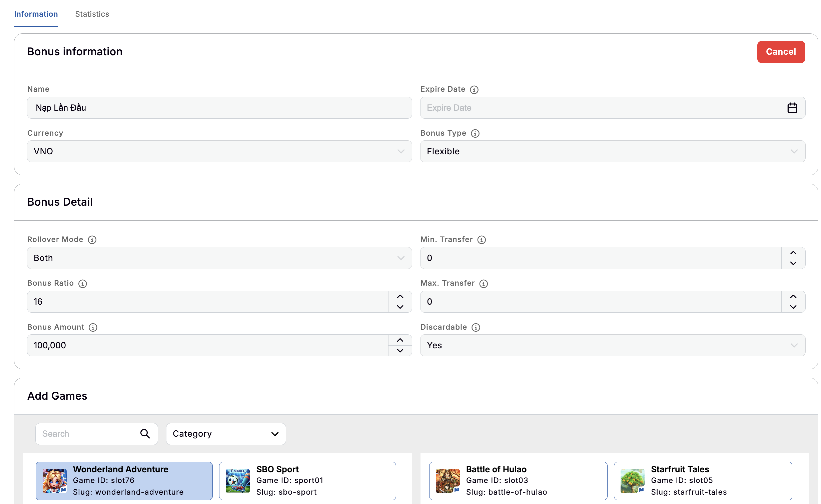Click the Min. Transfer info icon
Image resolution: width=821 pixels, height=504 pixels.
tap(482, 239)
